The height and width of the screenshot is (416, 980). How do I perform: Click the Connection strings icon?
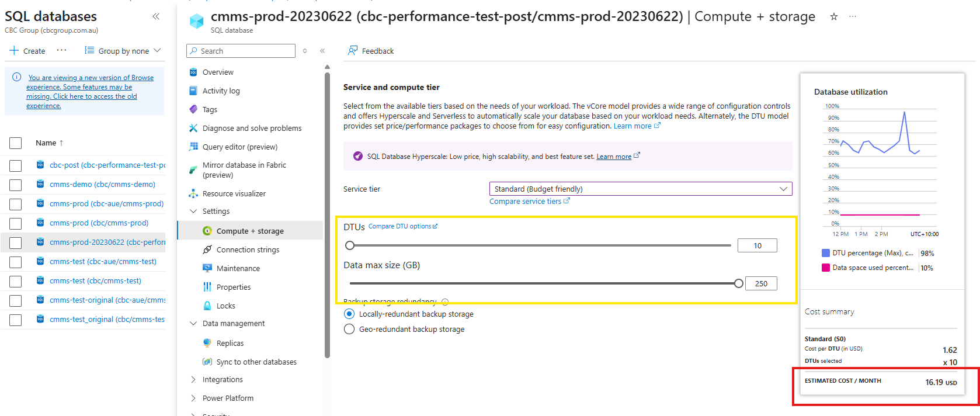click(x=207, y=249)
